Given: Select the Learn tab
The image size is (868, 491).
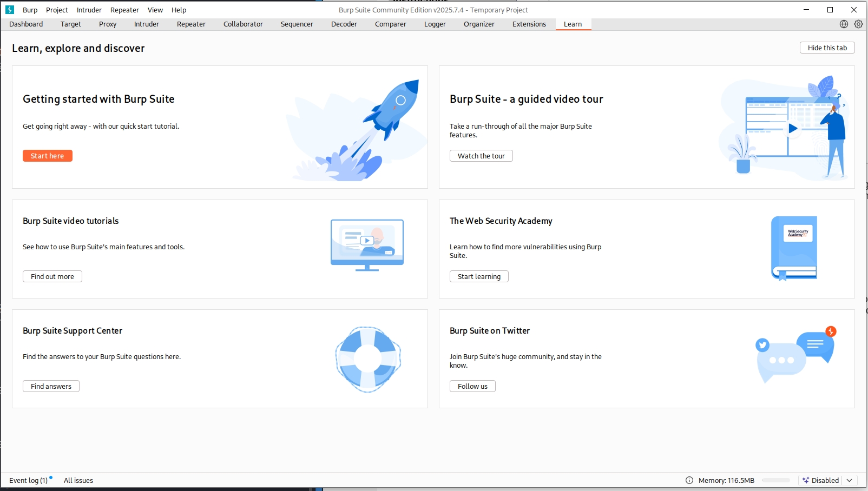Looking at the screenshot, I should [x=573, y=24].
